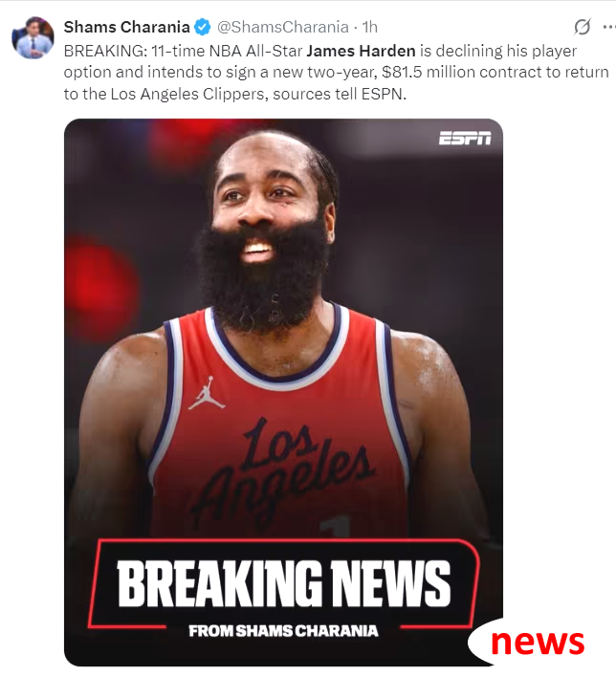Image resolution: width=616 pixels, height=676 pixels.
Task: Open the @ShamsCharania handle link
Action: (282, 27)
